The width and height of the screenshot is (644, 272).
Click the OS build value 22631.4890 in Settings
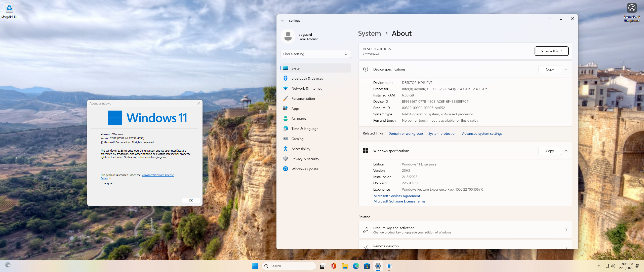411,183
